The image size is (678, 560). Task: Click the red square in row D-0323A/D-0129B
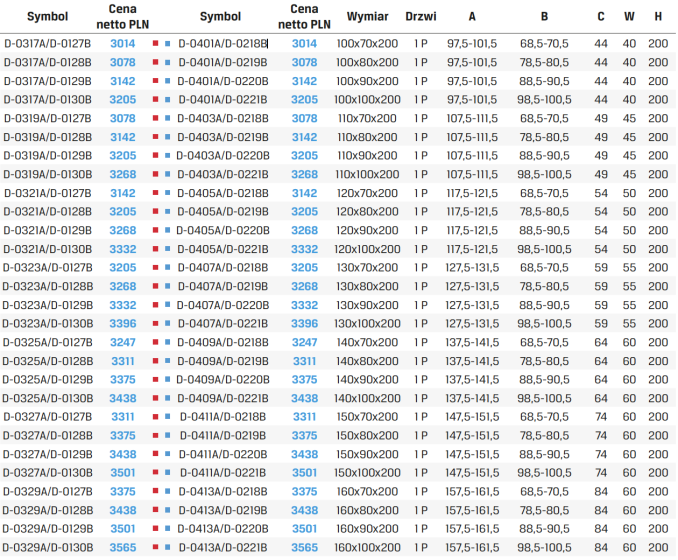pos(156,304)
